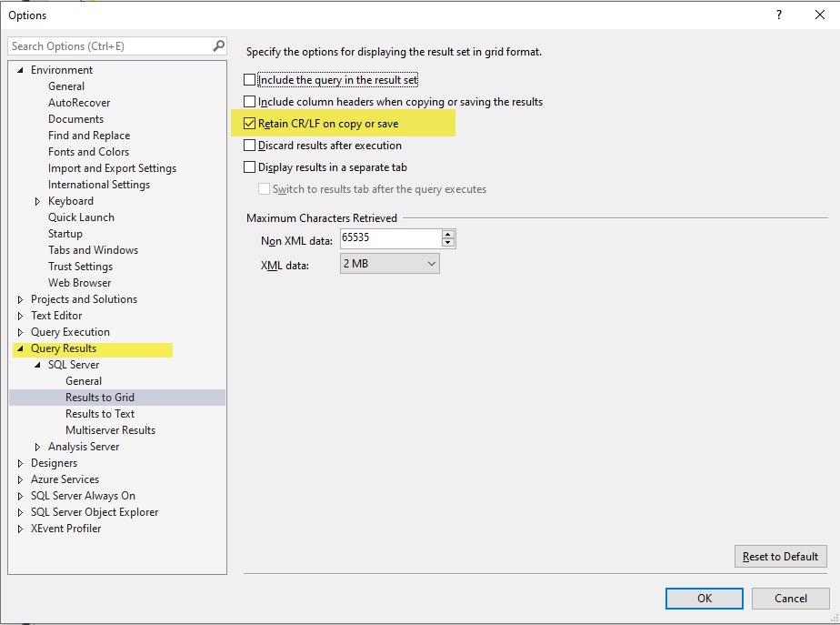This screenshot has height=625, width=840.
Task: Enable 'Include the query in the result set'
Action: [250, 79]
